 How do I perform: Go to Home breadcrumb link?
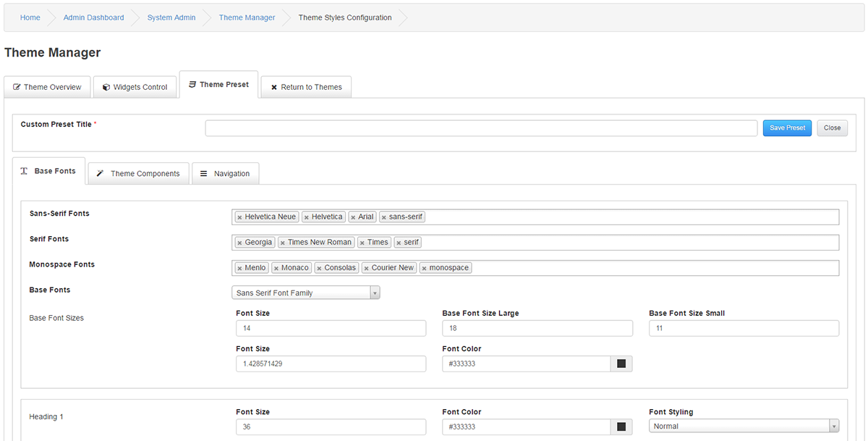30,17
